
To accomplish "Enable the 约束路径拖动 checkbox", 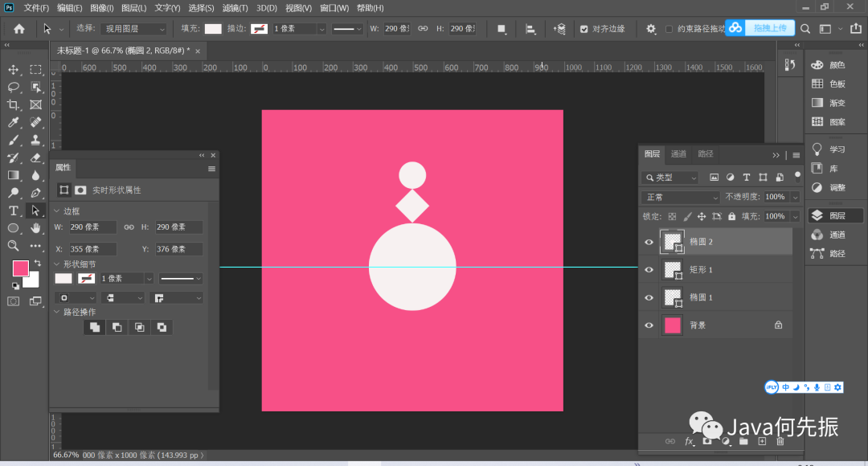I will click(669, 29).
